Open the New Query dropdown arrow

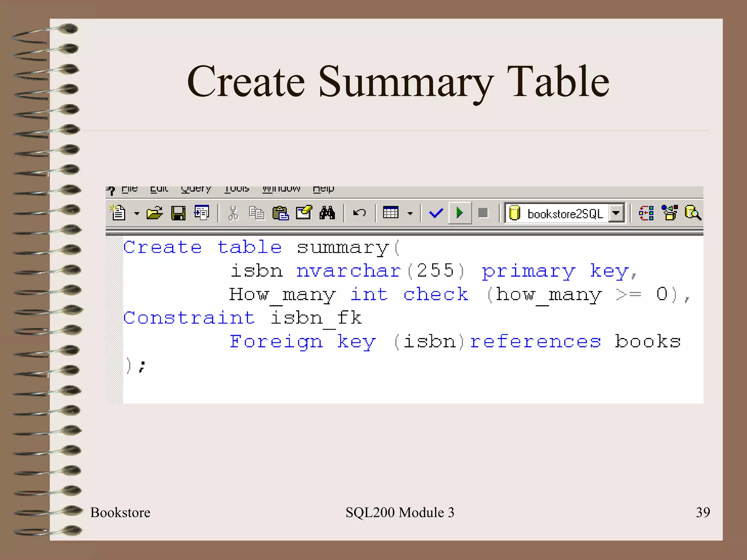point(137,214)
